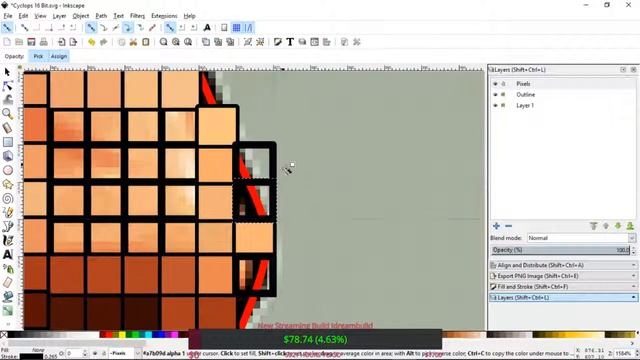The image size is (640, 360).
Task: Open the Edit menu
Action: tap(23, 16)
